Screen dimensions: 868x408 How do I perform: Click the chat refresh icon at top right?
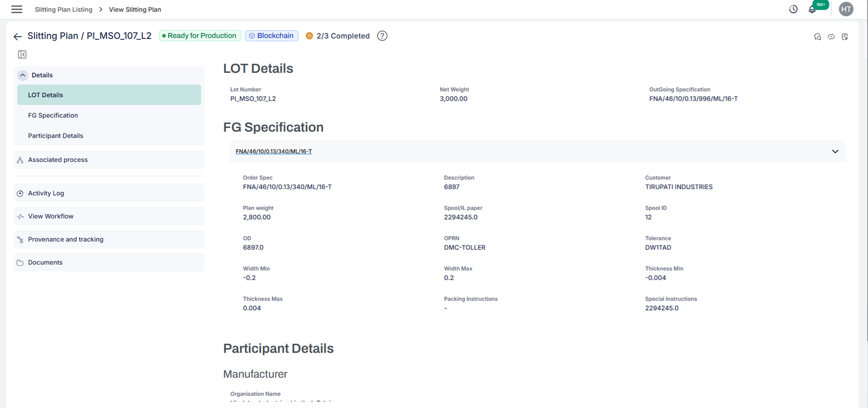point(818,37)
